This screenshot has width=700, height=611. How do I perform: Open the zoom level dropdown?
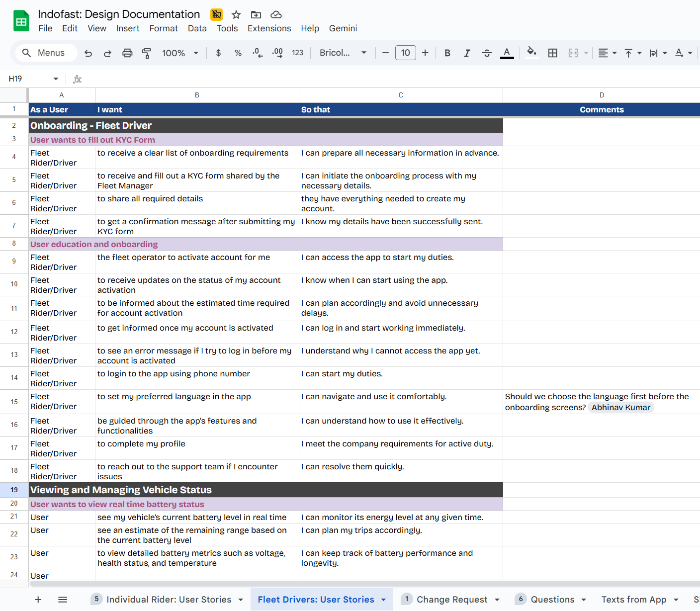coord(180,53)
